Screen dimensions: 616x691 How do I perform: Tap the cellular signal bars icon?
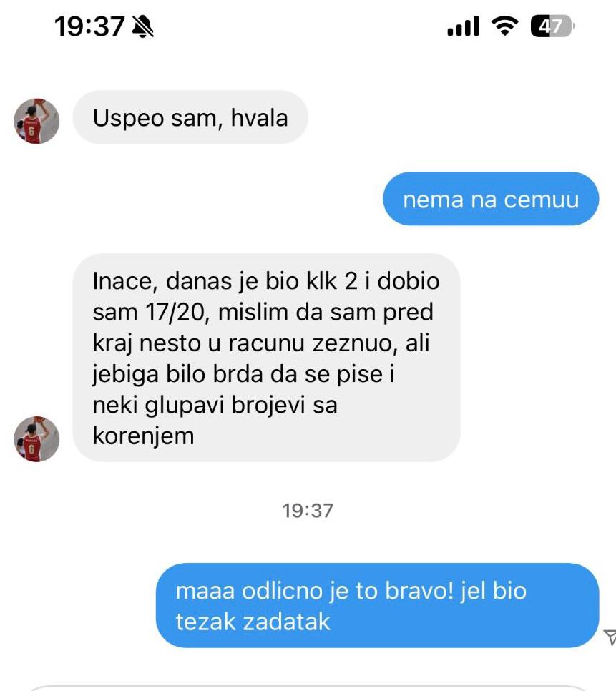click(x=463, y=26)
